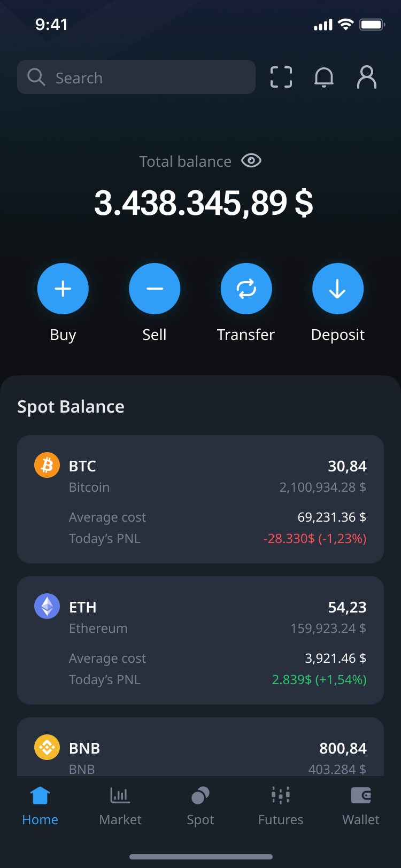Hide total balance with eye icon
This screenshot has height=868, width=401.
(251, 160)
